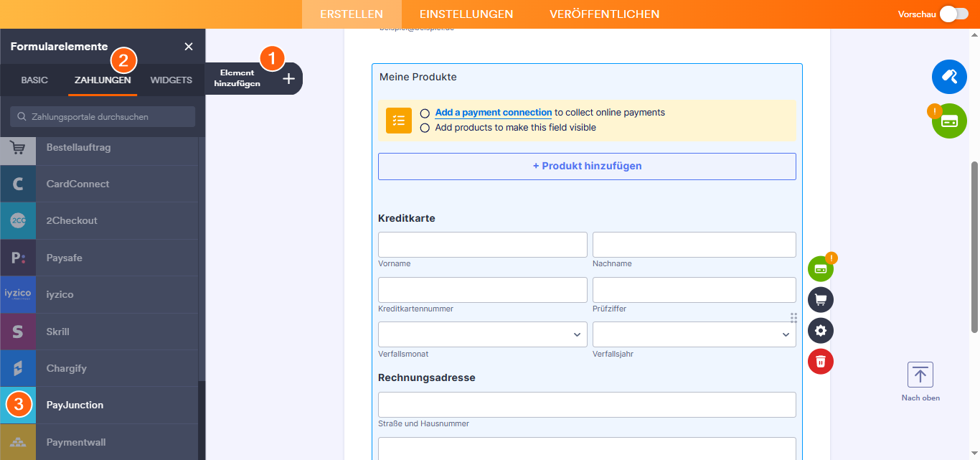980x460 pixels.
Task: Select the "Add a payment connection" radio button
Action: (425, 113)
